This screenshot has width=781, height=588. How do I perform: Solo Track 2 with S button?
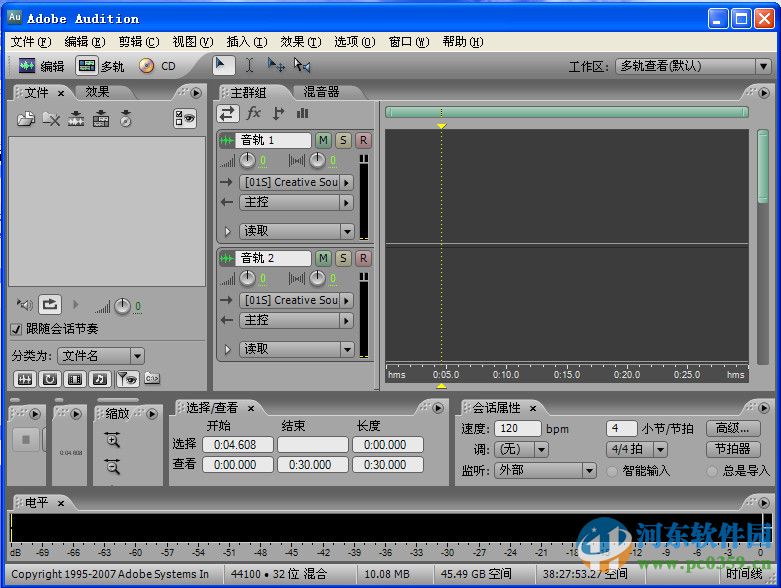pyautogui.click(x=343, y=258)
